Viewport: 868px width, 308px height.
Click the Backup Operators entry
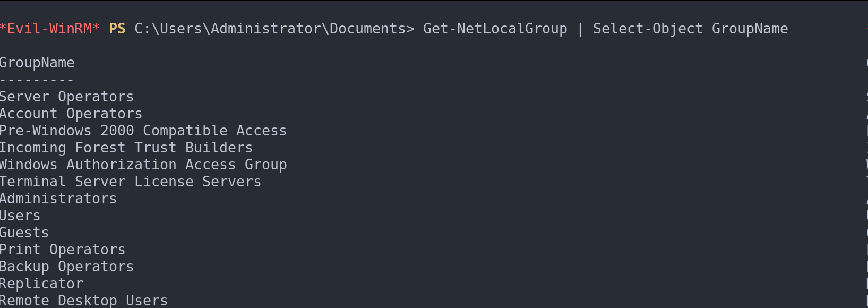point(67,267)
